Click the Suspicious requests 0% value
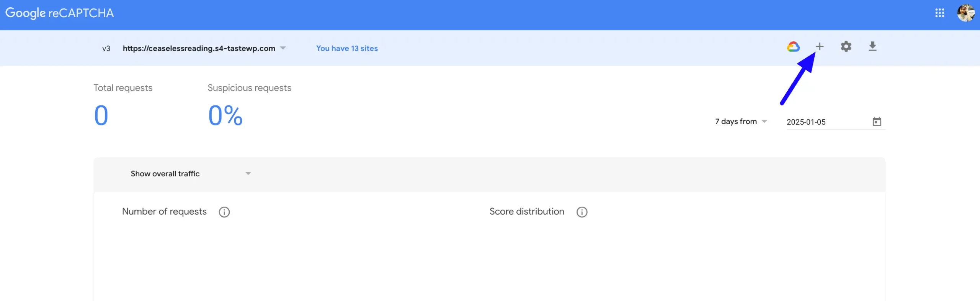 pos(225,115)
